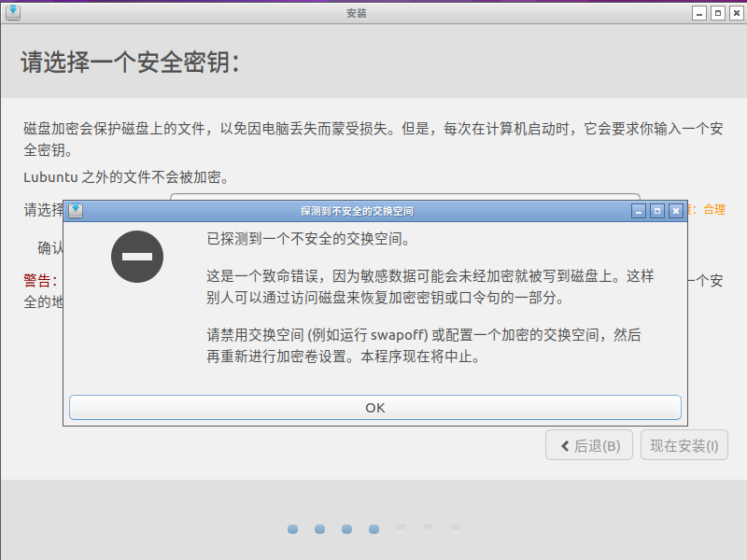Click the heading 请选择一个安全密钥:

pyautogui.click(x=130, y=63)
